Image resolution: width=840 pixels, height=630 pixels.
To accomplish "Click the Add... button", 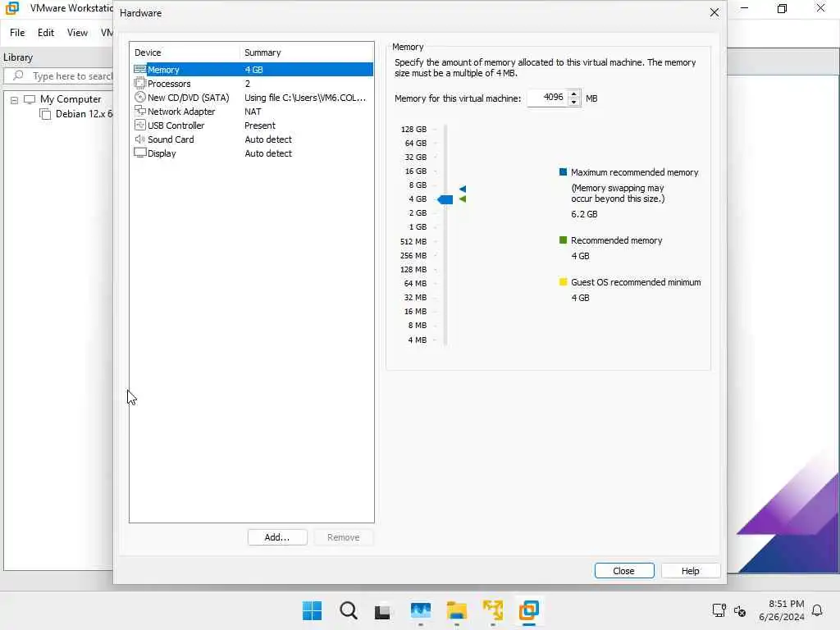I will (277, 537).
